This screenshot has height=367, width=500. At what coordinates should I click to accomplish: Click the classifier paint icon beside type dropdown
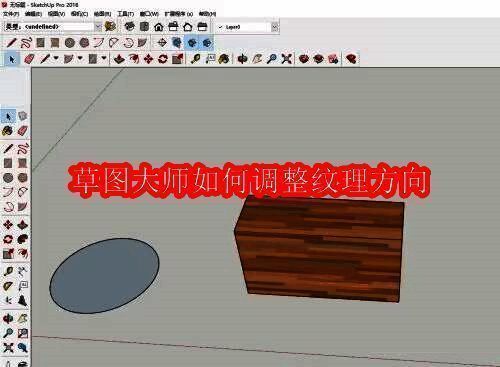[110, 26]
